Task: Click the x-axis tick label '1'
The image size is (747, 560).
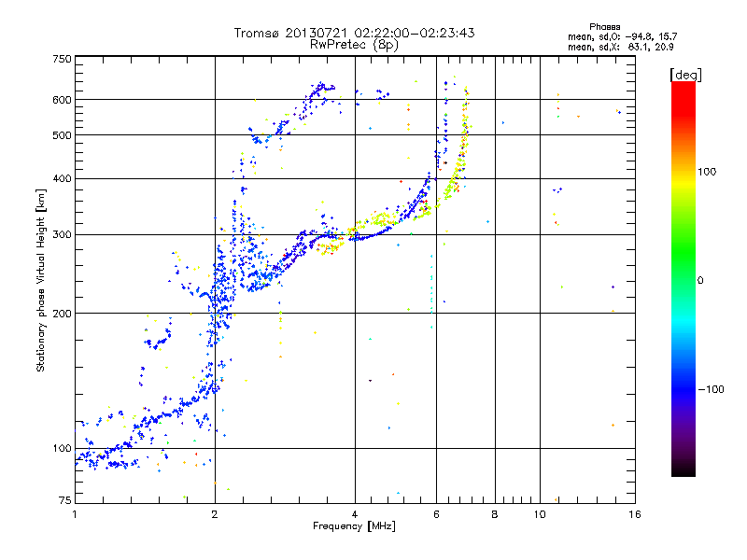Action: [x=75, y=514]
